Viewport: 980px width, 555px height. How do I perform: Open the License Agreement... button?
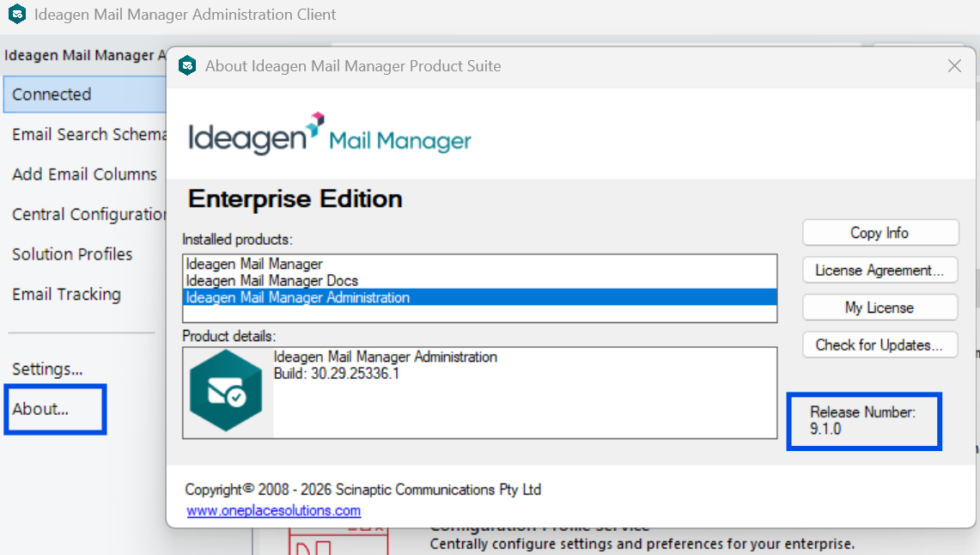pyautogui.click(x=880, y=270)
